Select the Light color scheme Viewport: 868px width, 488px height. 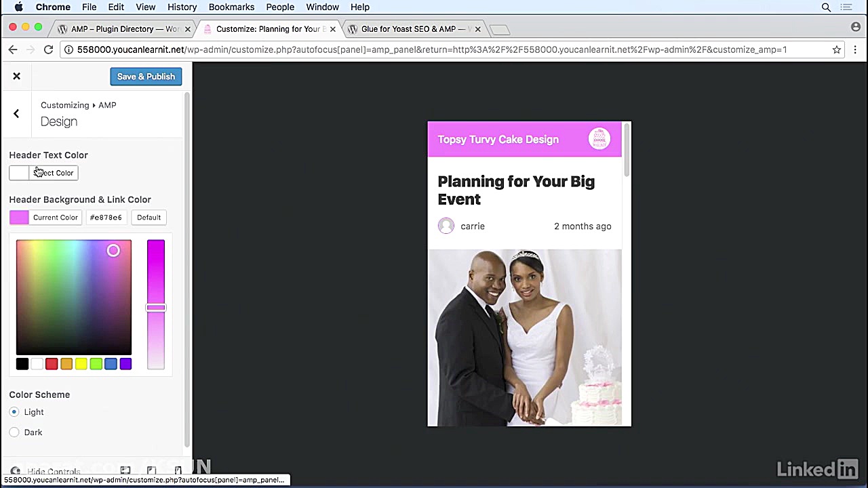(x=14, y=412)
